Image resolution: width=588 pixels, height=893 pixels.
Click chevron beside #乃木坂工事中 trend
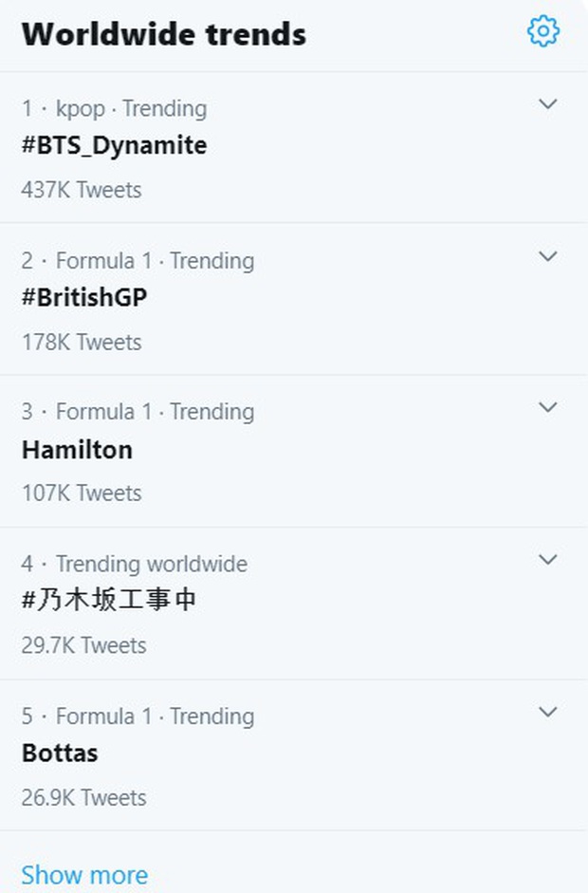coord(547,559)
